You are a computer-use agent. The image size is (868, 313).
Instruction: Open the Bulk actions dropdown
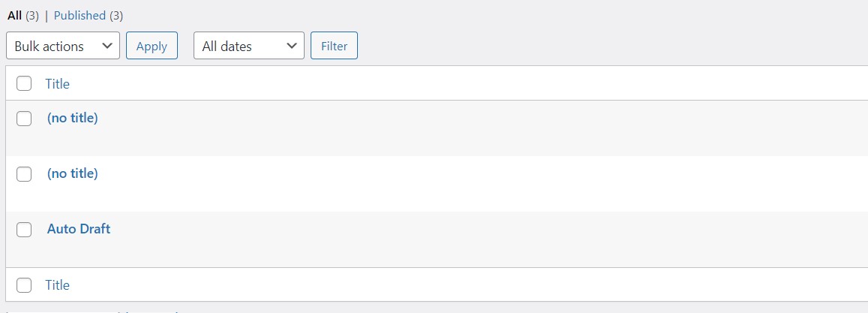pos(62,46)
